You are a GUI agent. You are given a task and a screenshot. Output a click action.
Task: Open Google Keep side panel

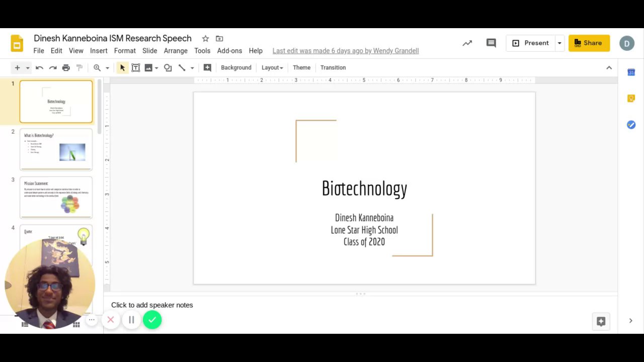click(631, 99)
